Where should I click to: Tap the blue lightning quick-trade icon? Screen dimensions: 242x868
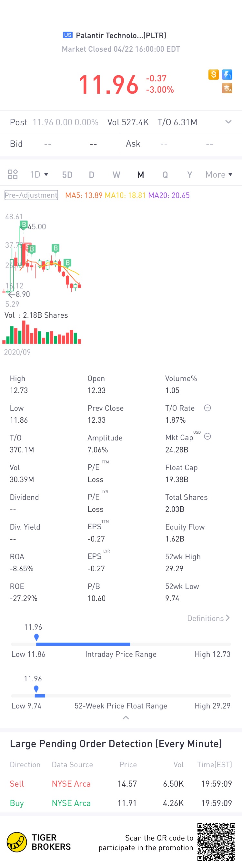227,75
